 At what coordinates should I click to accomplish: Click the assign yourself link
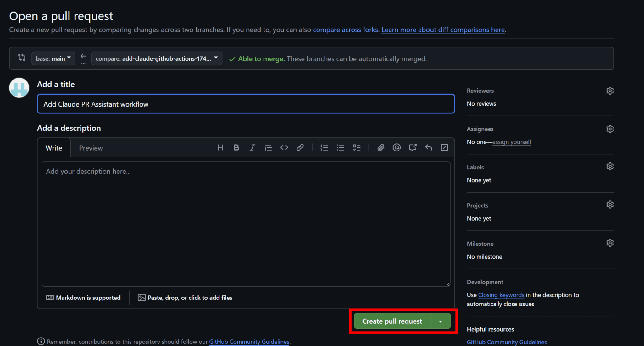(x=512, y=142)
